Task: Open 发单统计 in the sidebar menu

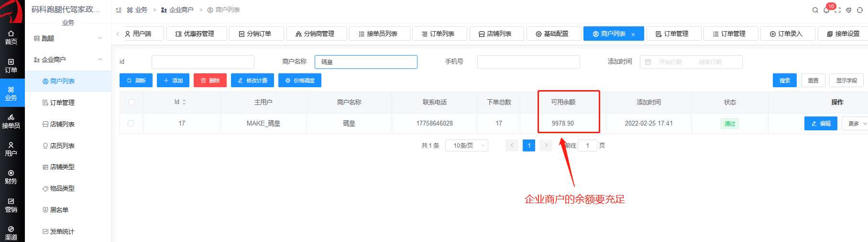Action: click(x=68, y=231)
